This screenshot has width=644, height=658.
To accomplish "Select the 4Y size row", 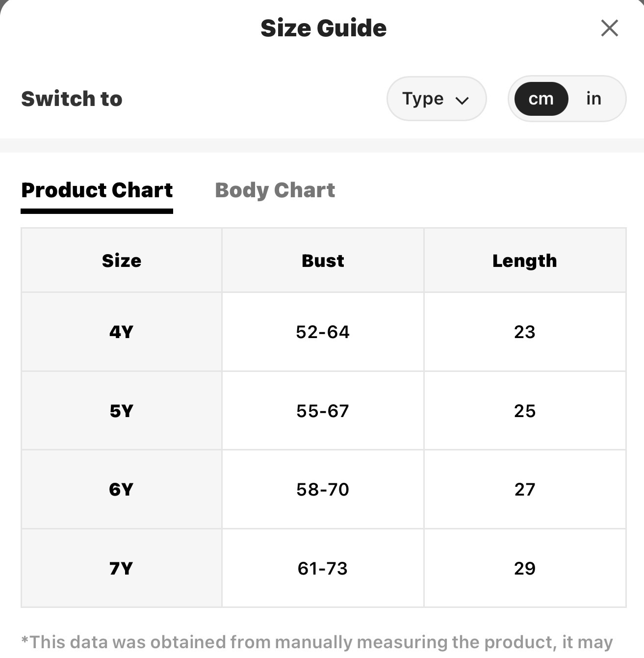I will pyautogui.click(x=324, y=332).
